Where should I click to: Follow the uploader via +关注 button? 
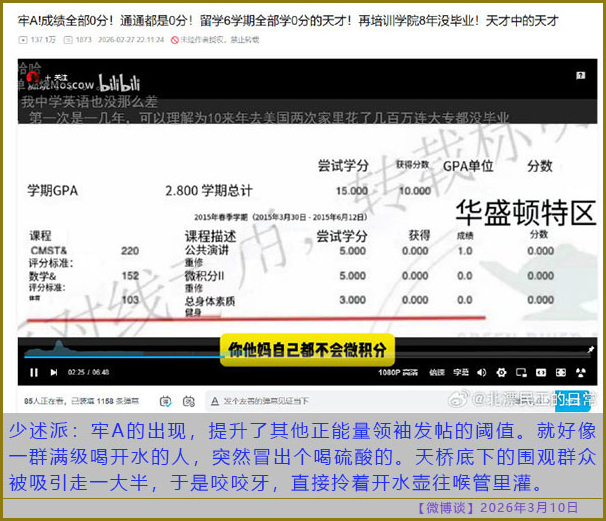click(56, 78)
